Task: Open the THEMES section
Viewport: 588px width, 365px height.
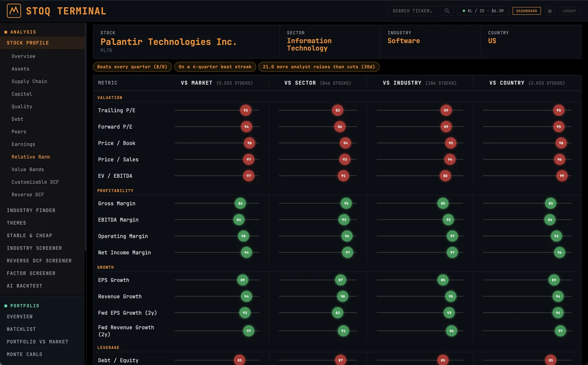Action: click(x=17, y=223)
